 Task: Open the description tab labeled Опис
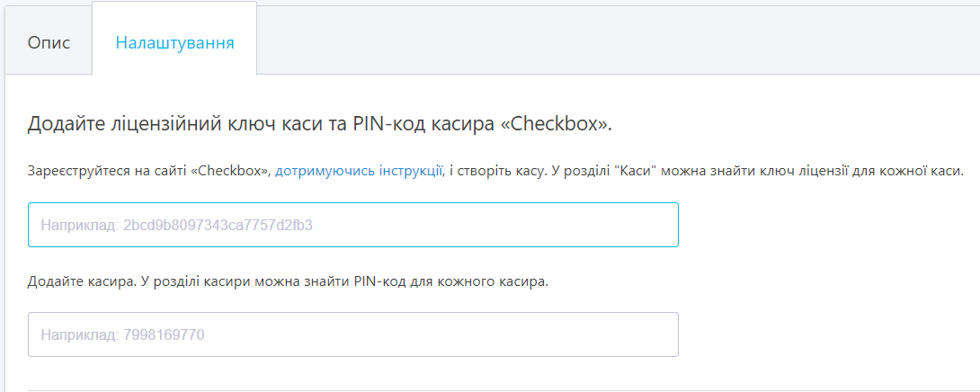click(x=49, y=43)
